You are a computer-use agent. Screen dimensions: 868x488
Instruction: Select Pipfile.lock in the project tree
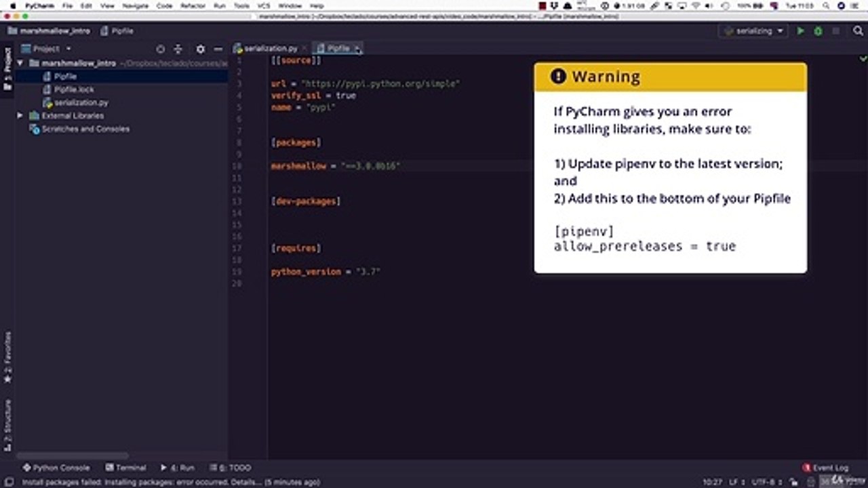(x=73, y=89)
